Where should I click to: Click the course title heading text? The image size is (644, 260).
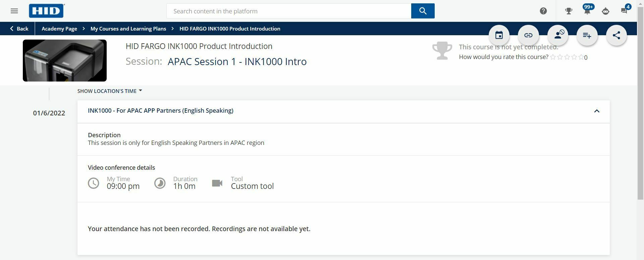pos(199,46)
